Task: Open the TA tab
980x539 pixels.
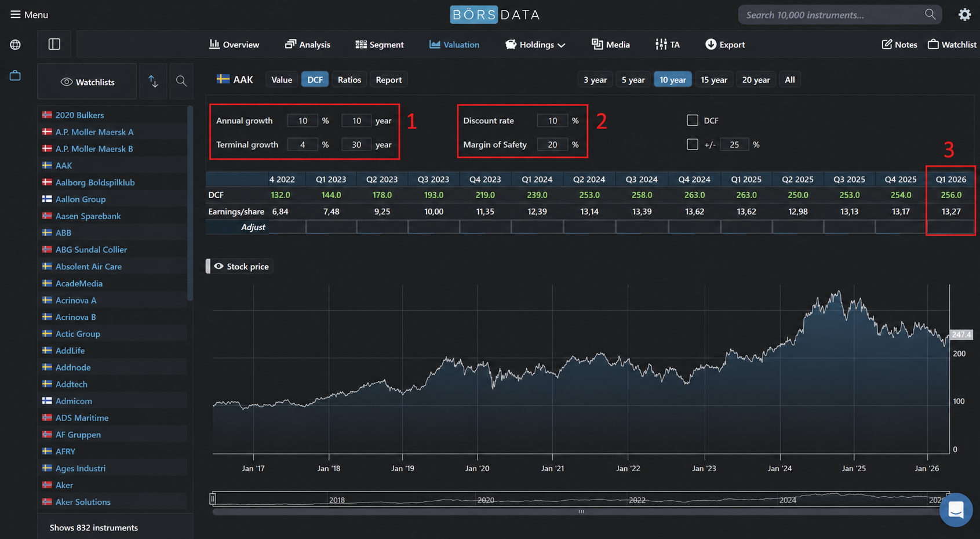Action: pos(668,45)
